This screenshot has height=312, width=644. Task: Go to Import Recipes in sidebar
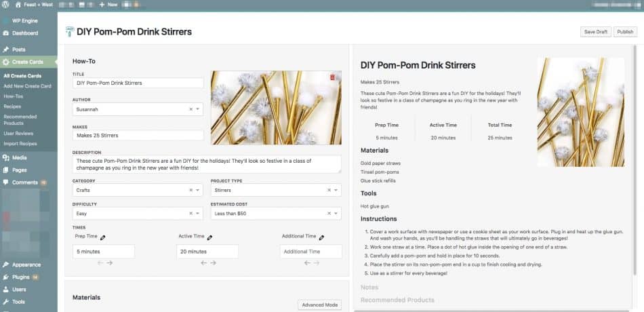pyautogui.click(x=22, y=142)
